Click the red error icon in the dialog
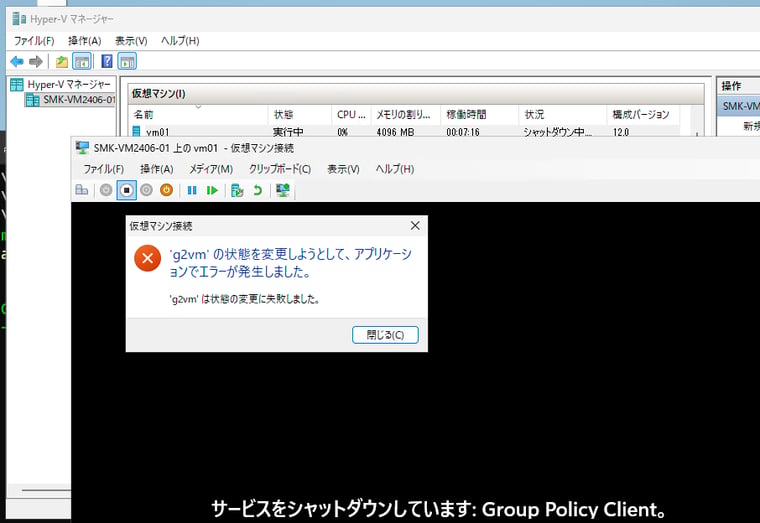This screenshot has width=760, height=523. (x=148, y=258)
